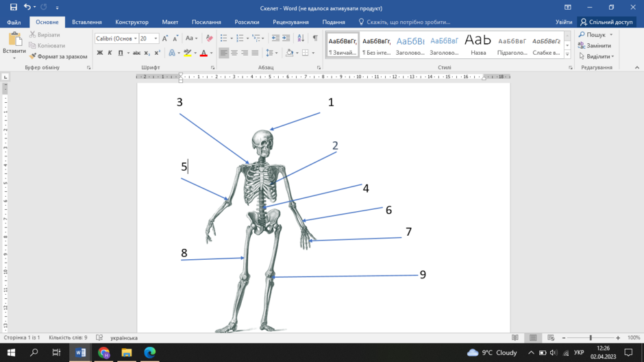Clear all formatting with the eraser icon
This screenshot has height=362, width=644.
210,38
